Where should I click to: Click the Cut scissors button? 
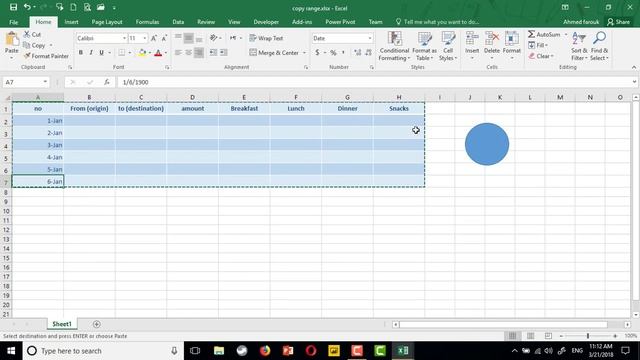coord(32,34)
